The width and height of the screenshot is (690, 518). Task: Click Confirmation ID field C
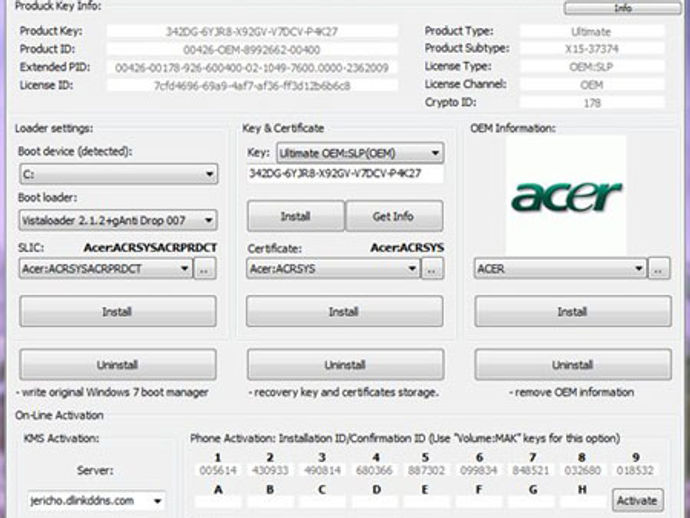322,502
